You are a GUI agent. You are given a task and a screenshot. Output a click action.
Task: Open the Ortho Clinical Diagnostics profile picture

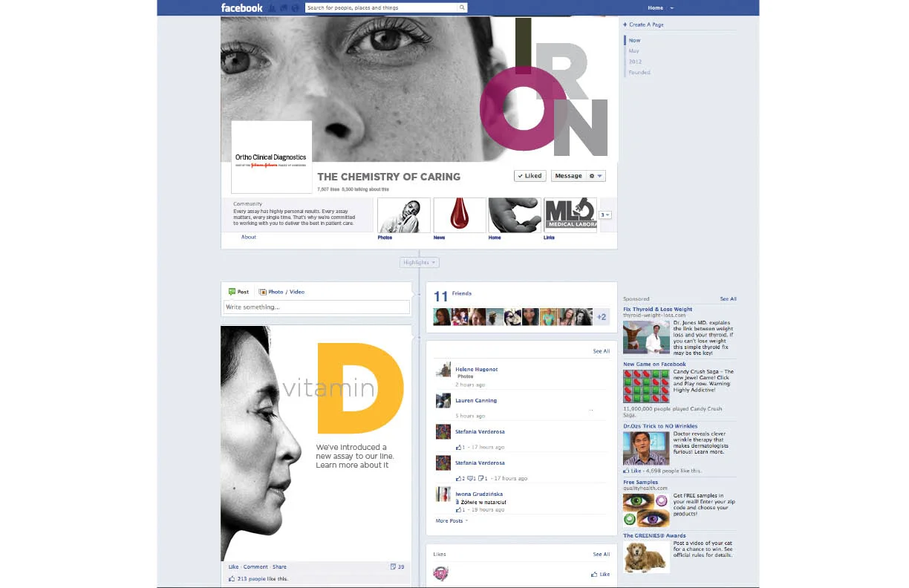point(272,157)
